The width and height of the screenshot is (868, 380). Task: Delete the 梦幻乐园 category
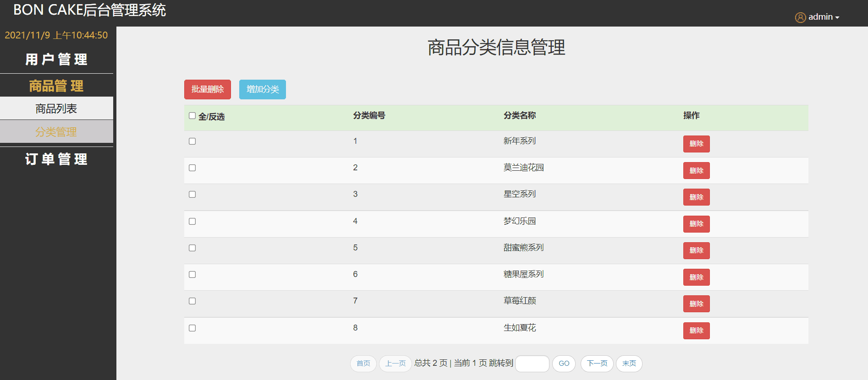pyautogui.click(x=696, y=224)
